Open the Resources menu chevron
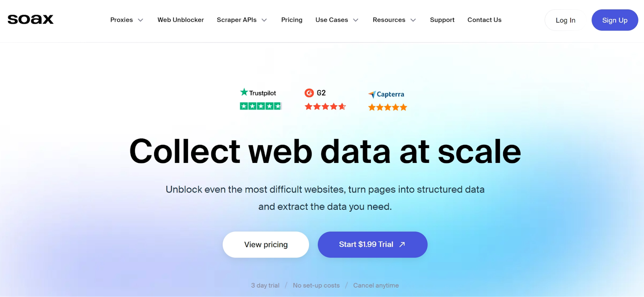Screen dimensions: 644x297 tap(413, 20)
